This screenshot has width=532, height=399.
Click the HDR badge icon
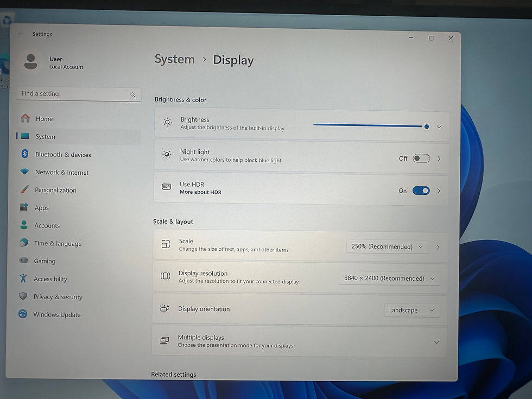(x=166, y=187)
